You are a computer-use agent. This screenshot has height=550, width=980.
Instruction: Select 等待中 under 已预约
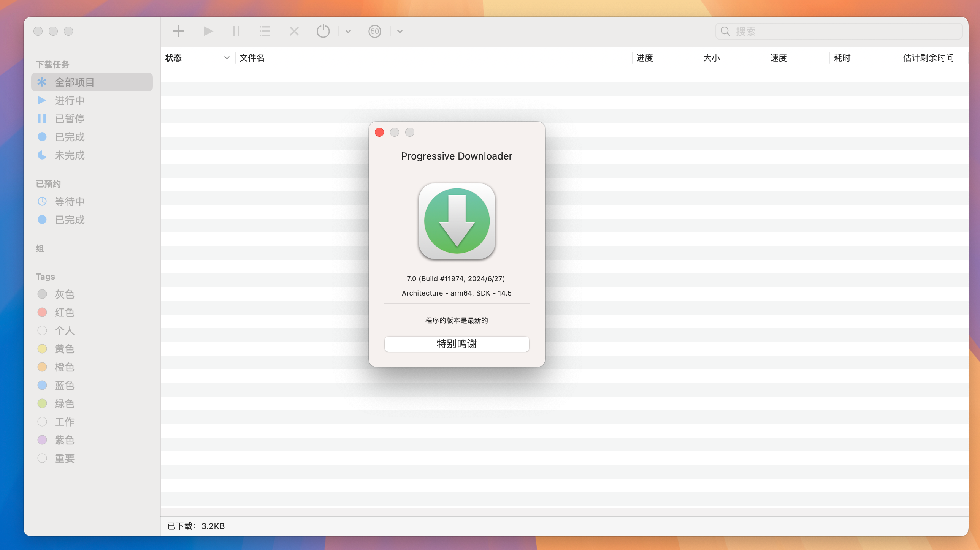click(x=92, y=201)
